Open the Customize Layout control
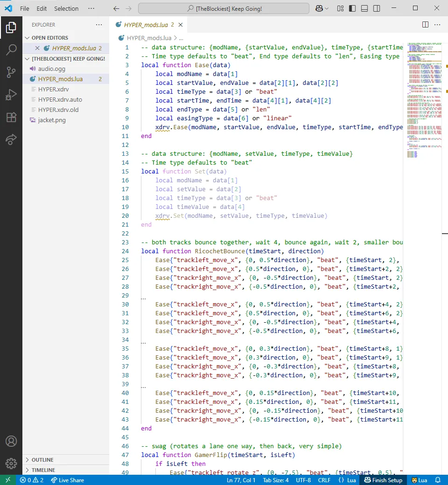Viewport: 448px width, 485px height. click(x=340, y=8)
